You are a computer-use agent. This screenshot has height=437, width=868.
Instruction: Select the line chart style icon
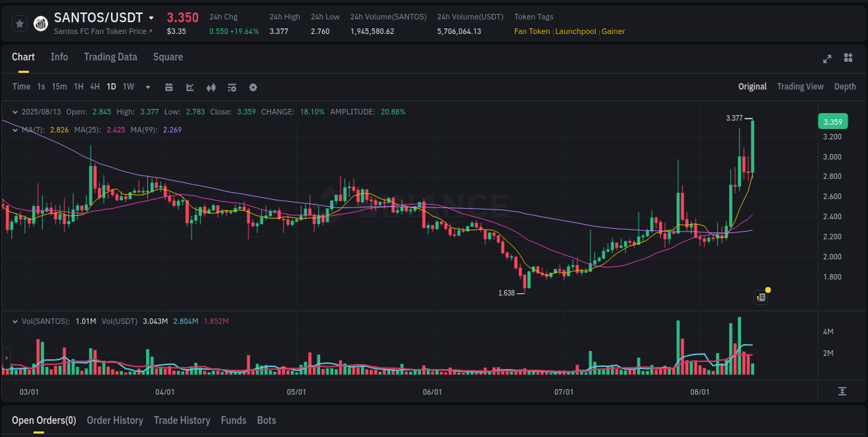point(190,87)
